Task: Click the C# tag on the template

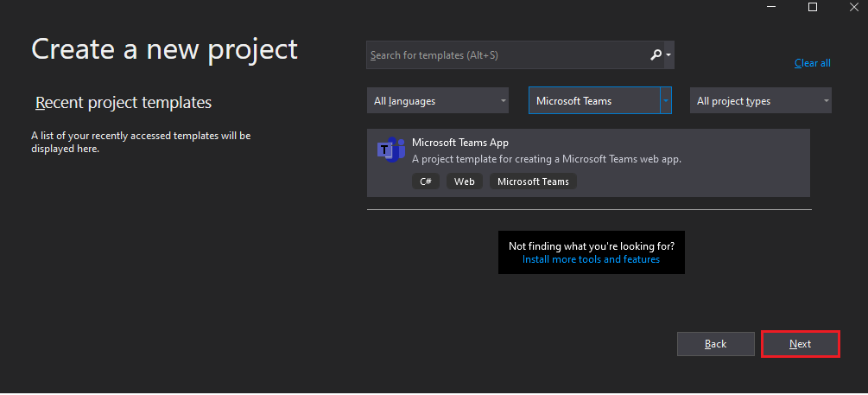Action: pos(426,182)
